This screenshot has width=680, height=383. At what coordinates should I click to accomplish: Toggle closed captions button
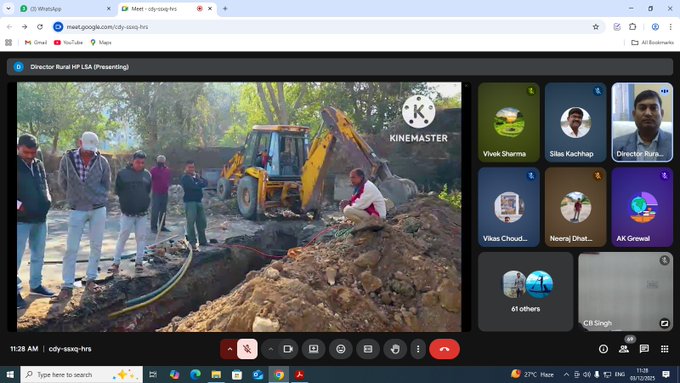point(368,349)
